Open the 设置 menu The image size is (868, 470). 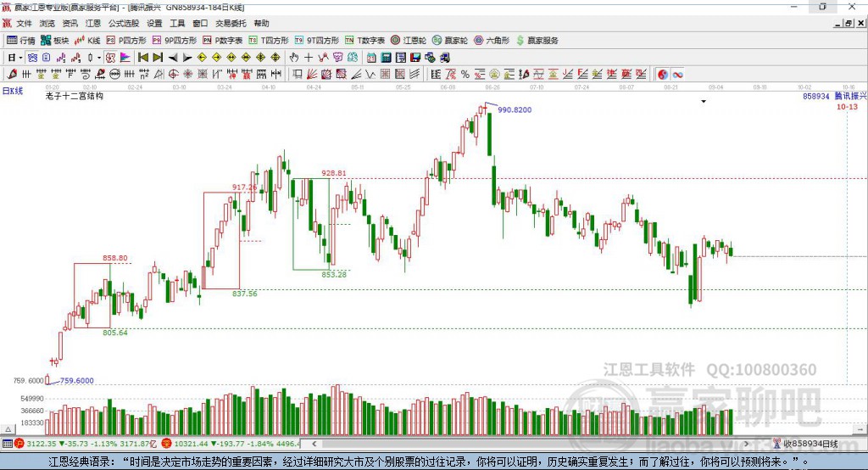(154, 23)
